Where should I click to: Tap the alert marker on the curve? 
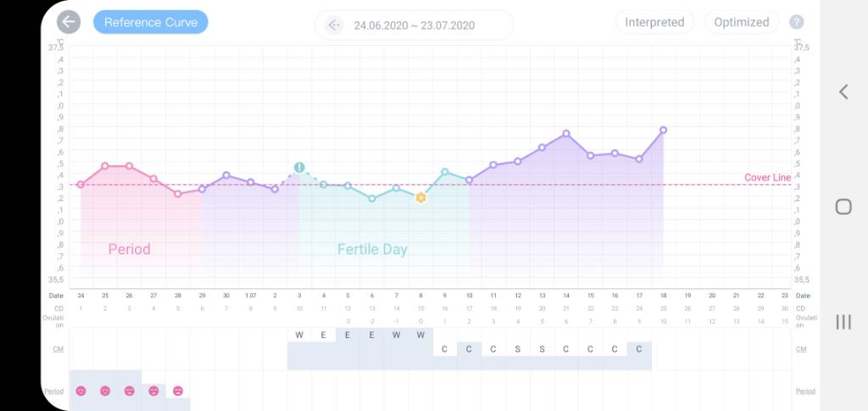coord(299,168)
